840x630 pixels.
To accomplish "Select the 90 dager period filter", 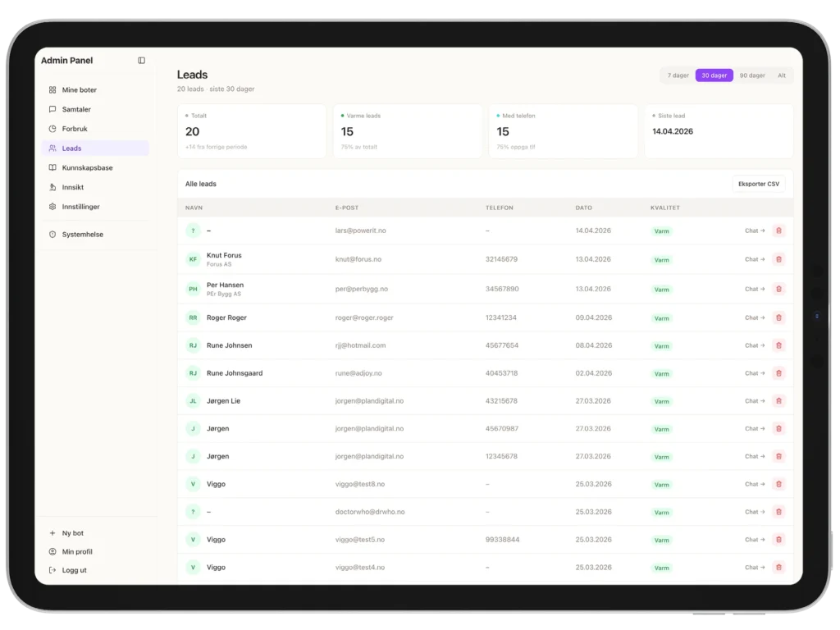I will tap(752, 75).
